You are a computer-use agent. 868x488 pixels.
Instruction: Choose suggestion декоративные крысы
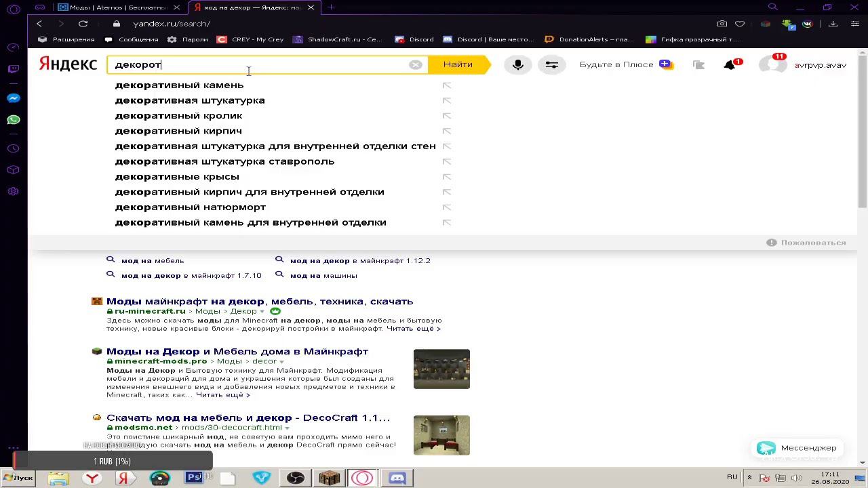177,176
